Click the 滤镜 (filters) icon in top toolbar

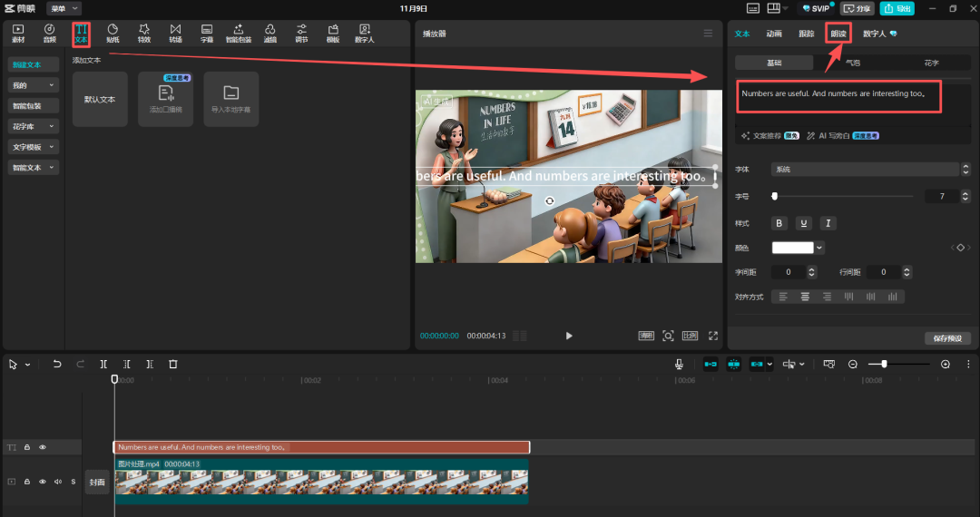[x=270, y=34]
